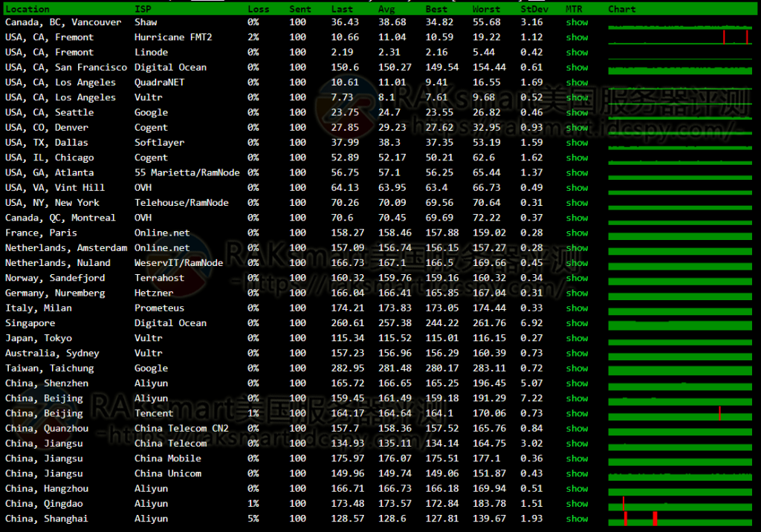Click show for Dallas Softlayer row
This screenshot has width=761, height=532.
tap(577, 143)
